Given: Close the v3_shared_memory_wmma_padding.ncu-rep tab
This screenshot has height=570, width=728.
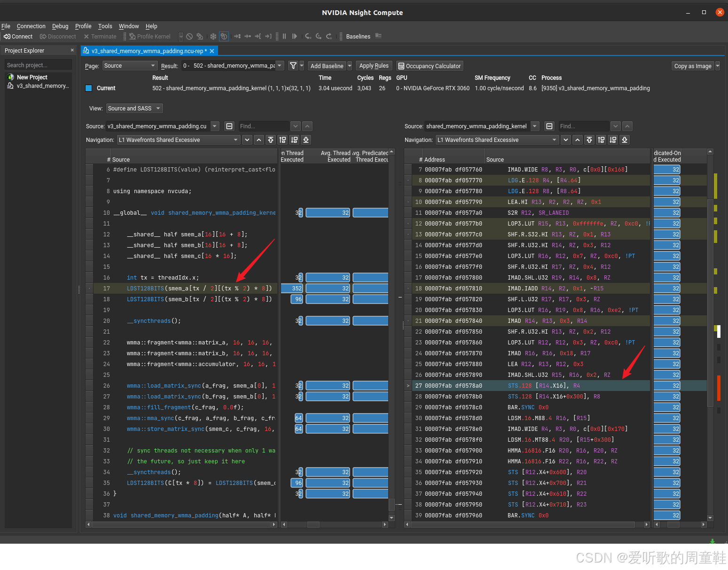Looking at the screenshot, I should point(212,51).
